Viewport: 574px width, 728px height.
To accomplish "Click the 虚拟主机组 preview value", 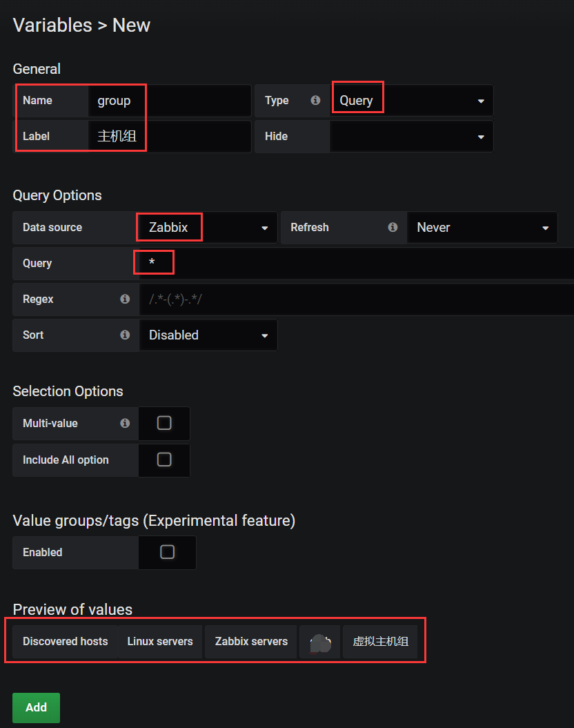I will (x=381, y=642).
